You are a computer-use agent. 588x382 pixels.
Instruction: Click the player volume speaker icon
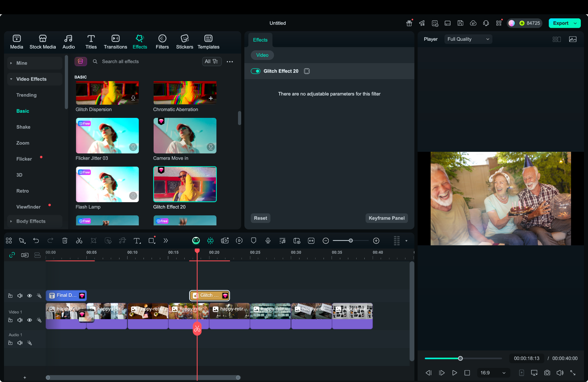click(x=560, y=373)
